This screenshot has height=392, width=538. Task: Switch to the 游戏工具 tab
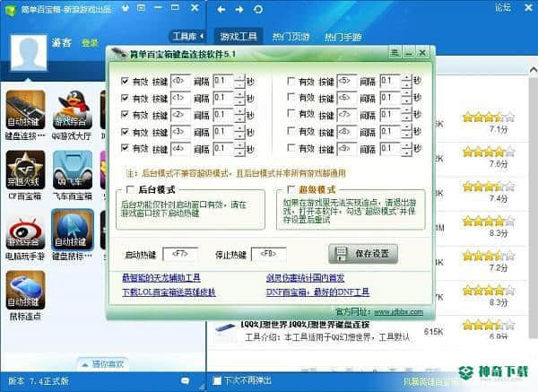point(239,36)
